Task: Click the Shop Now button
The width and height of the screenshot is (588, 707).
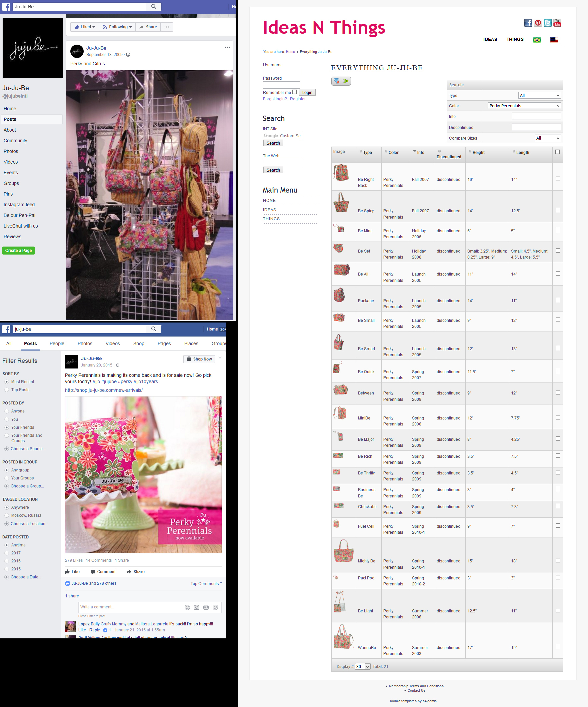Action: (199, 359)
